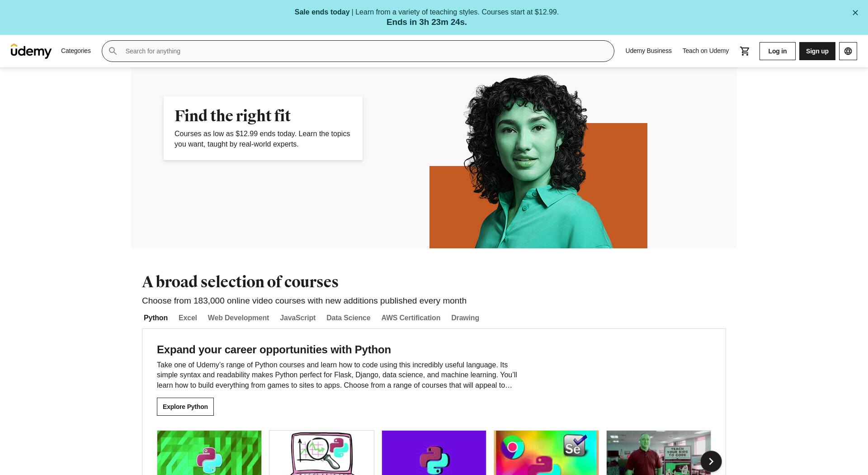Open the Teach on Udemy link
The image size is (868, 475).
pos(705,51)
